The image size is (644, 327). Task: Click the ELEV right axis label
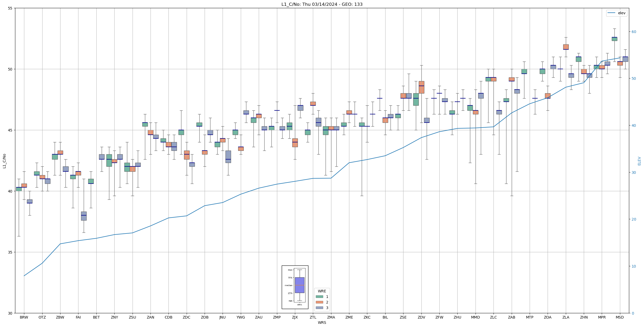639,161
